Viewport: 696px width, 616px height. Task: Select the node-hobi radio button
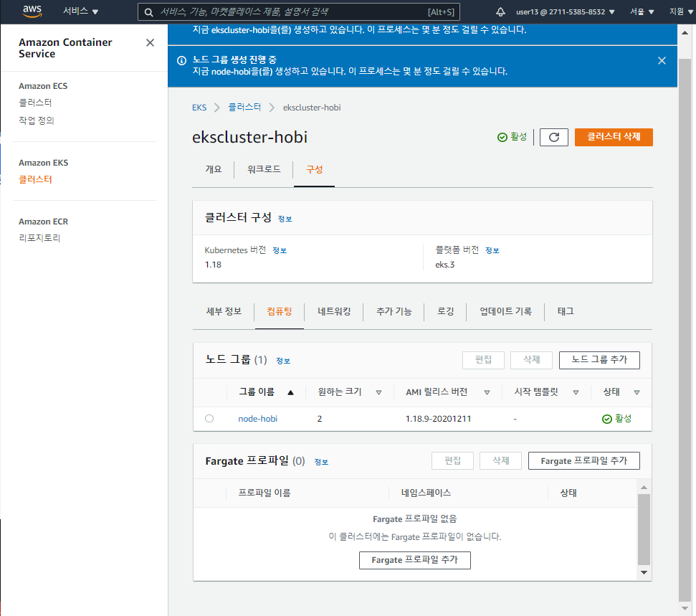tap(209, 418)
